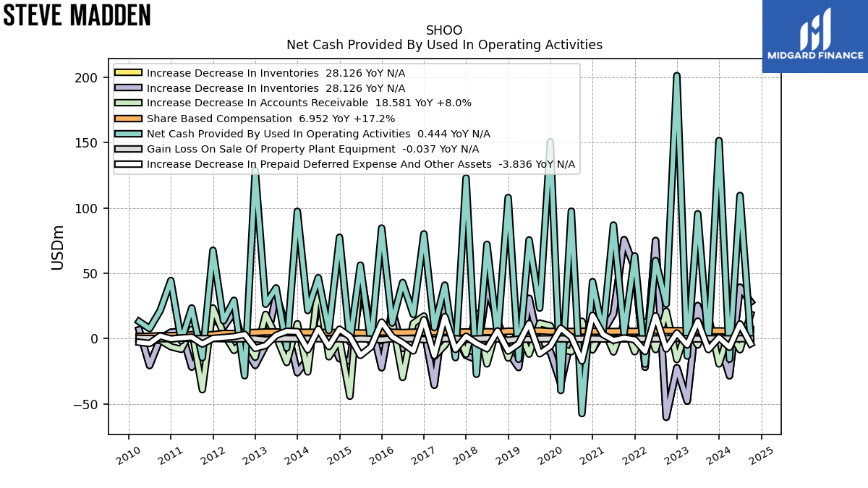
Task: Click the light green Accounts Receivable legend swatch
Action: point(129,103)
